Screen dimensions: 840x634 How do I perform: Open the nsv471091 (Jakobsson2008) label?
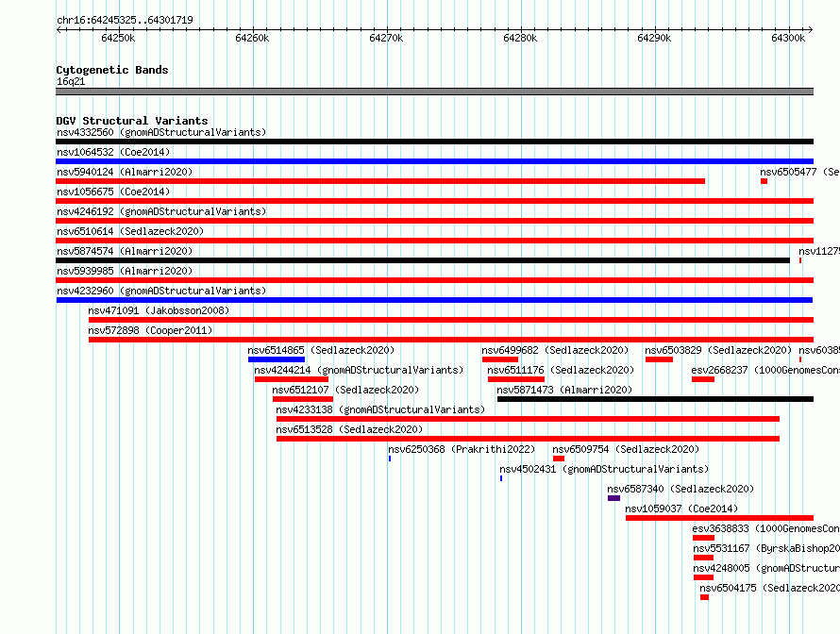pos(159,310)
